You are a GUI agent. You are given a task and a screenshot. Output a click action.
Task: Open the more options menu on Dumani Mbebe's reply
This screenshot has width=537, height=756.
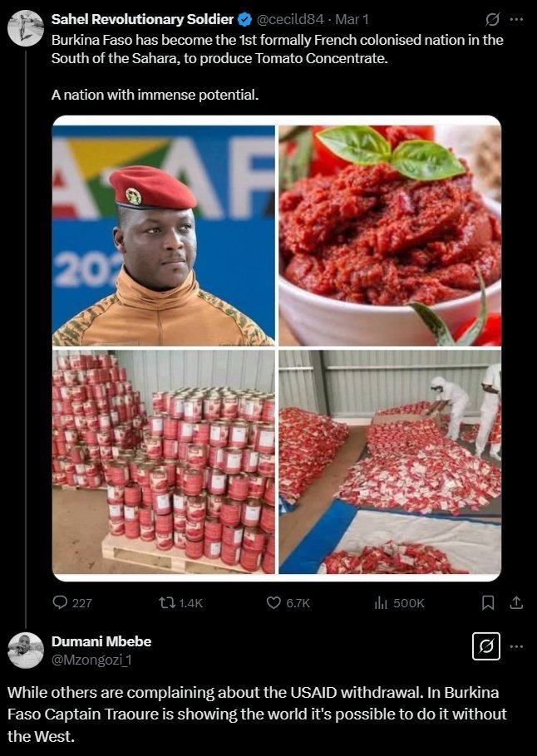point(516,646)
